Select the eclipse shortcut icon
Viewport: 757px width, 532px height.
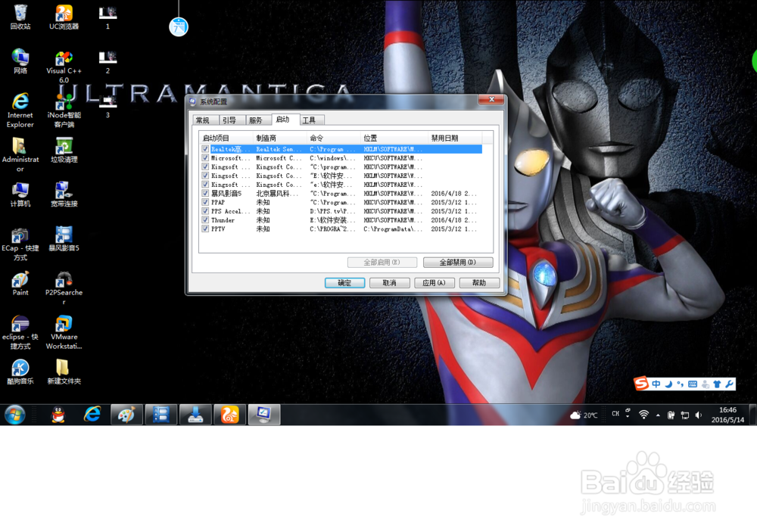pyautogui.click(x=20, y=332)
